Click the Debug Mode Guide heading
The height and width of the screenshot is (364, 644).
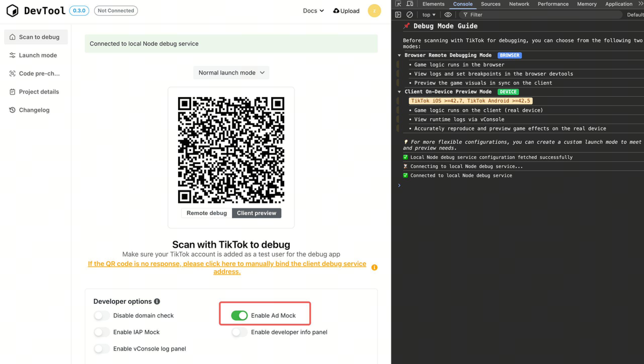(x=445, y=26)
